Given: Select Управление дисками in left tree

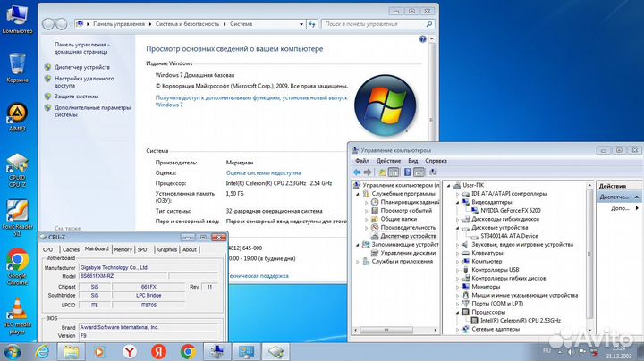Looking at the screenshot, I should pos(408,253).
